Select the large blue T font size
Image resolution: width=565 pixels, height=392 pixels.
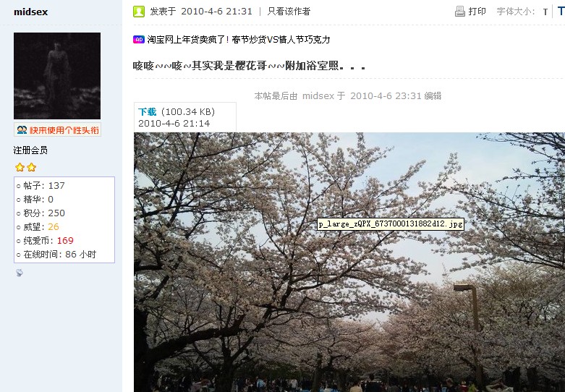[x=561, y=12]
